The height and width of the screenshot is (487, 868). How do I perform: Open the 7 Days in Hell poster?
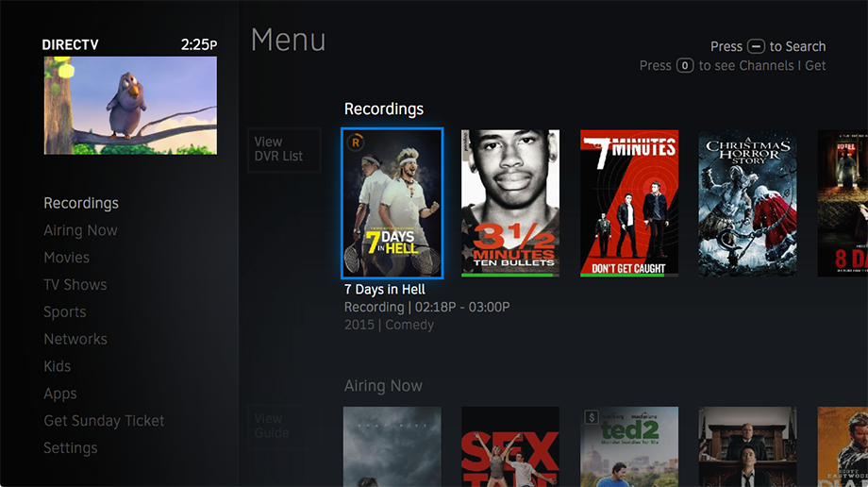pyautogui.click(x=392, y=203)
